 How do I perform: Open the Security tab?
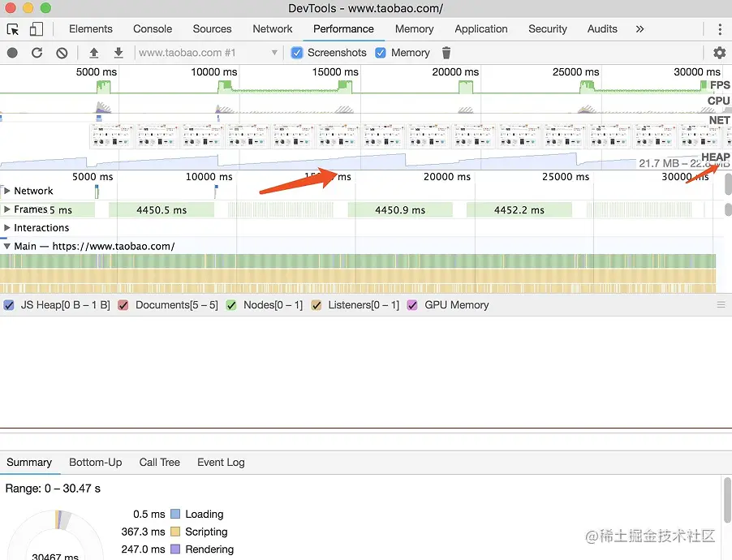(548, 29)
